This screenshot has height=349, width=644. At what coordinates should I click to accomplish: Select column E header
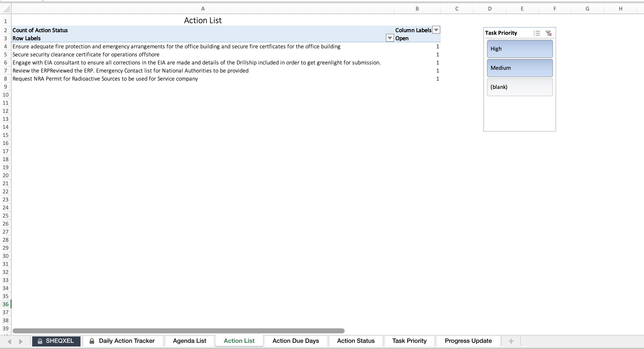click(522, 9)
